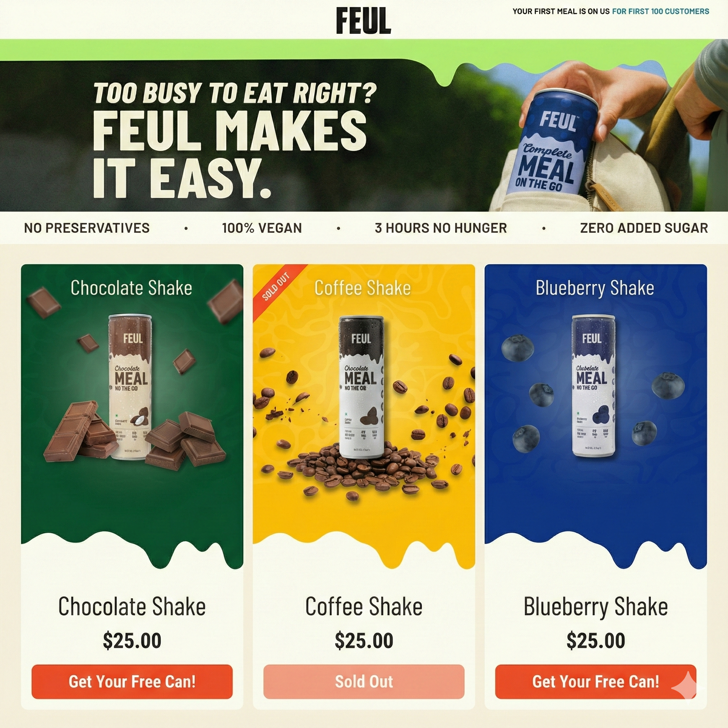This screenshot has width=728, height=728.
Task: Select the Coffee Shake can image
Action: [x=362, y=387]
